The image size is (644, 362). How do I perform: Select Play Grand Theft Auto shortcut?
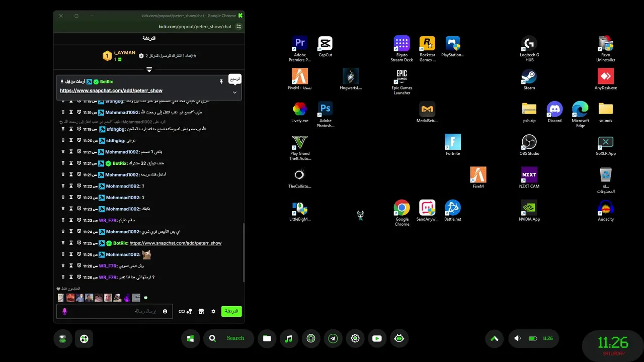300,147
